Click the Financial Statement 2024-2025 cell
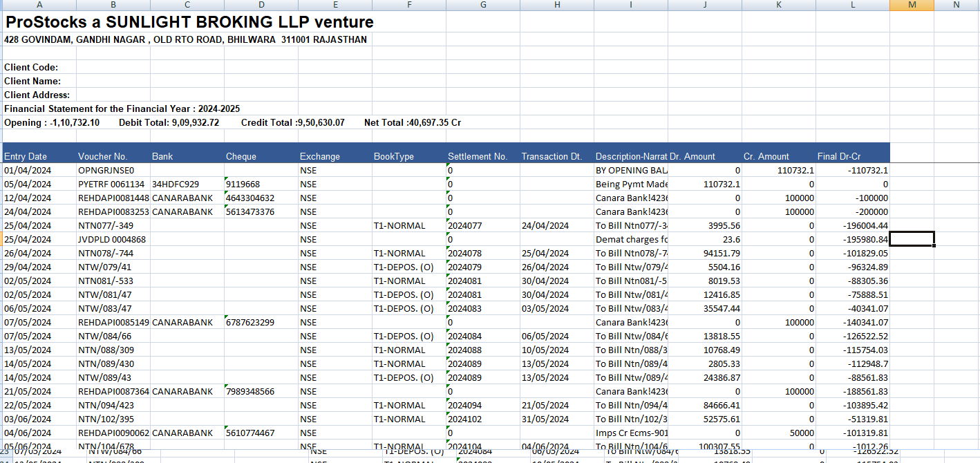Screen dimensions: 980x463 click(x=122, y=108)
